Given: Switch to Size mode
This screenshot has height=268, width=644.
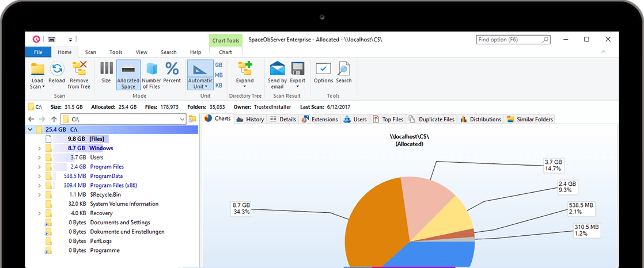Looking at the screenshot, I should coord(107,73).
